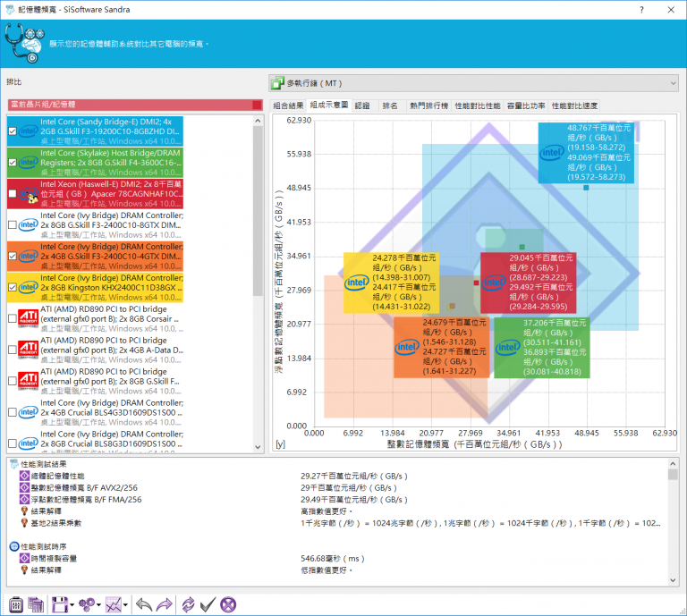Screen dimensions: 687x616
Task: Click the purple forward arrow icon
Action: [x=165, y=605]
